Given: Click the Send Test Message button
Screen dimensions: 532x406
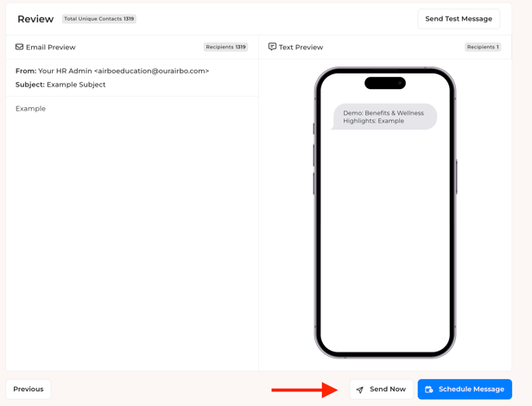Looking at the screenshot, I should point(459,19).
